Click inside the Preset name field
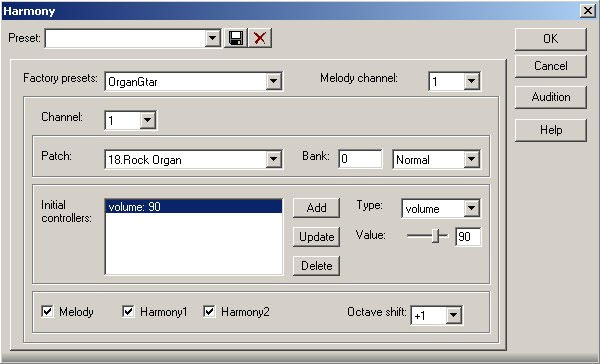 coord(126,38)
